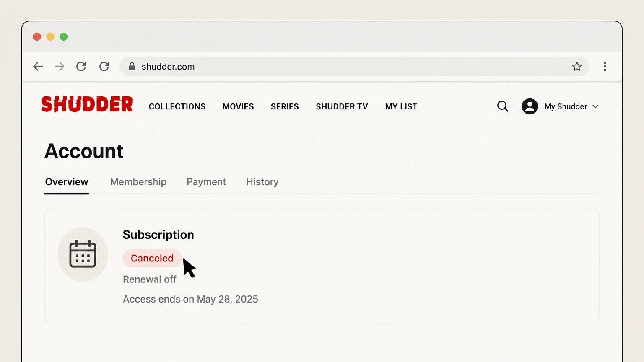
Task: Open the browser three-dot menu
Action: coord(605,66)
